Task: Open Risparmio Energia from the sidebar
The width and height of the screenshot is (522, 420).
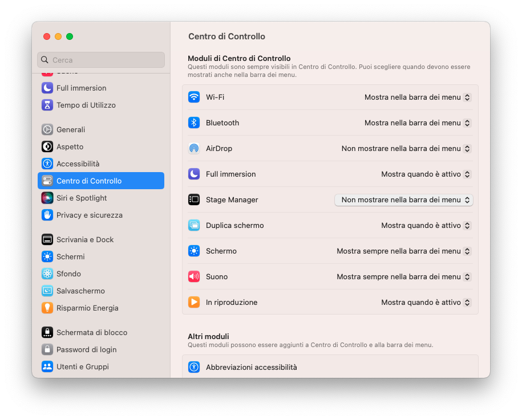Action: (x=101, y=308)
